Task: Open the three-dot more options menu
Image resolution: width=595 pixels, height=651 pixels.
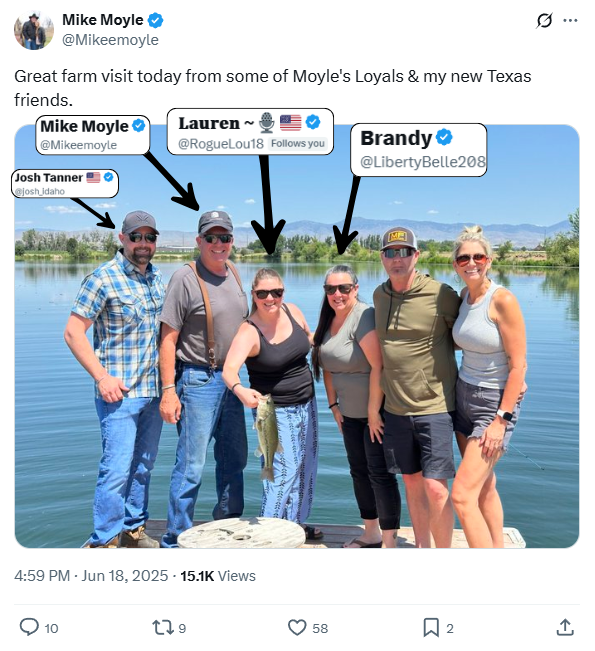Action: [570, 20]
